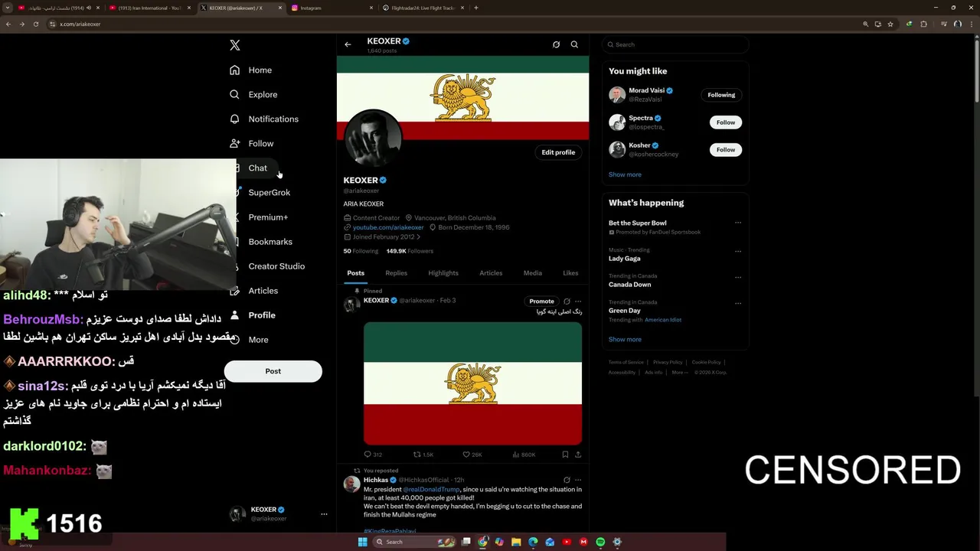Open more options for Green Day trend

[x=738, y=303]
